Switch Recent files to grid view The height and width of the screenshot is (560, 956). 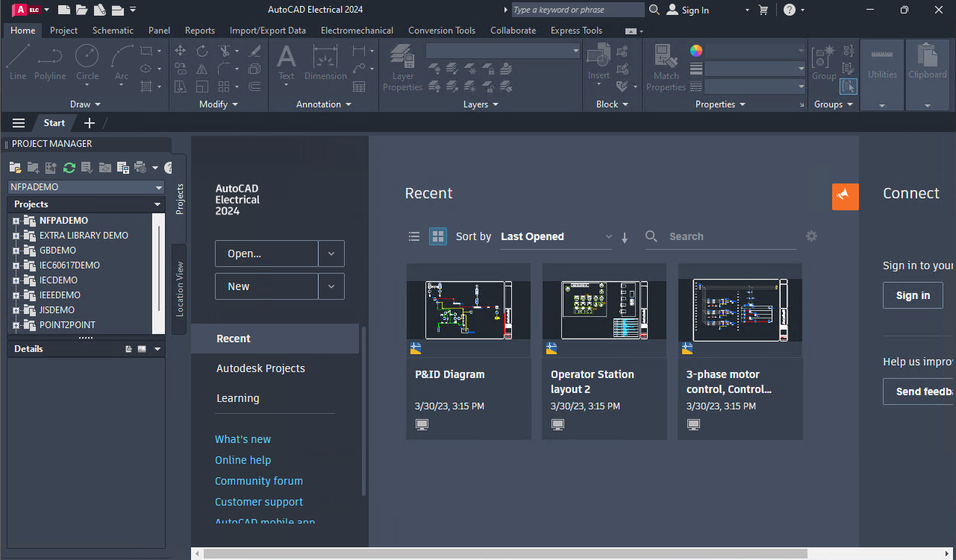[x=438, y=236]
